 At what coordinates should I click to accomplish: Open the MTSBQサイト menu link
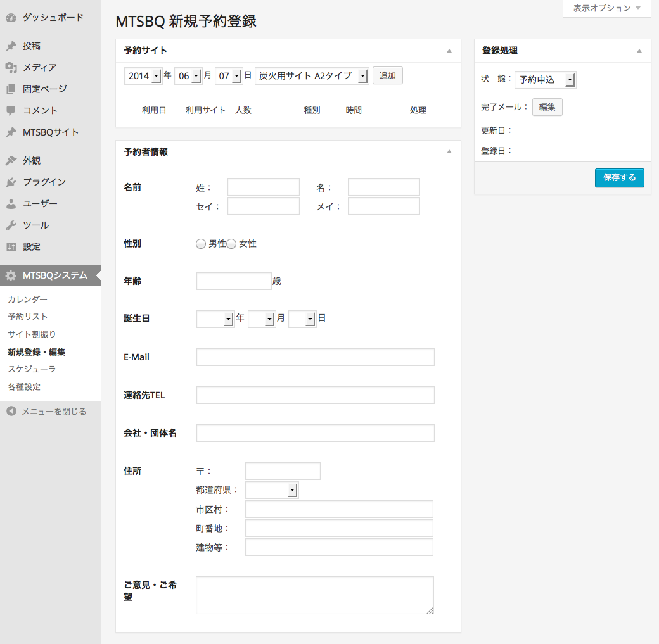click(x=51, y=132)
